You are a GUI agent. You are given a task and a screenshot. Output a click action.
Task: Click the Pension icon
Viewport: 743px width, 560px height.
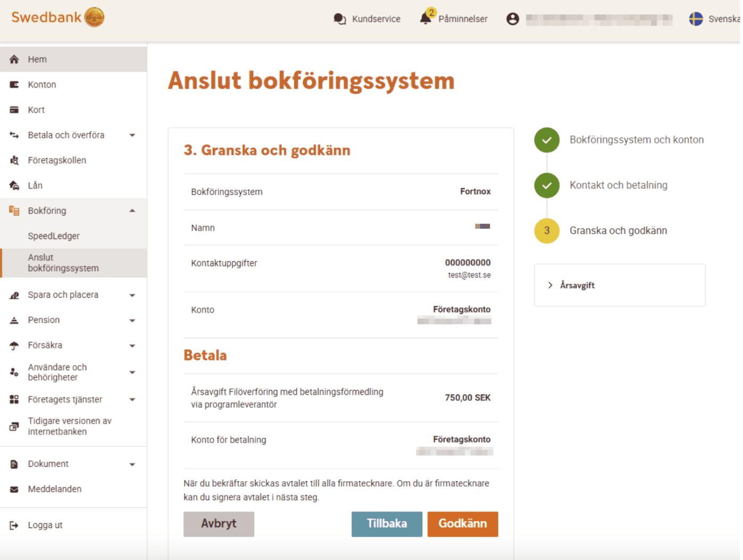click(14, 320)
